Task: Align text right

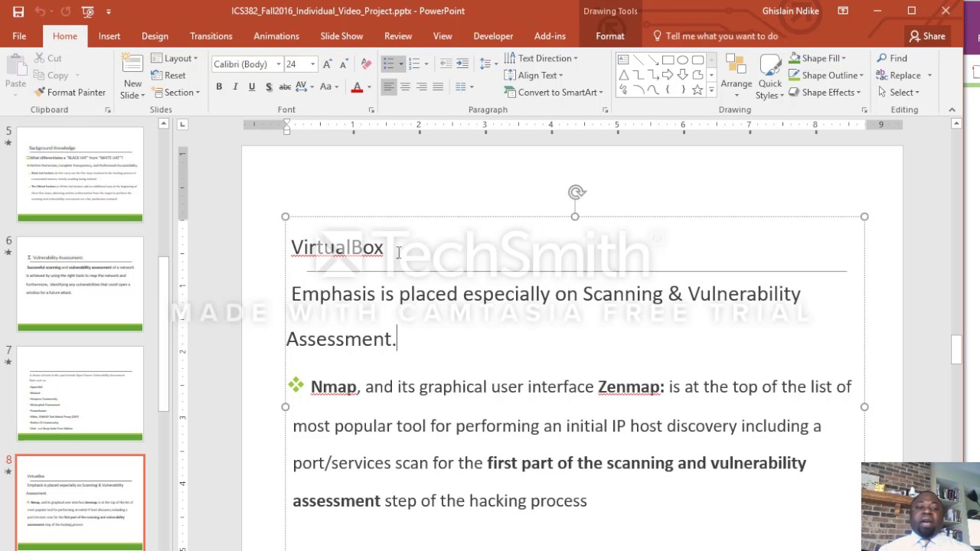Action: click(421, 87)
